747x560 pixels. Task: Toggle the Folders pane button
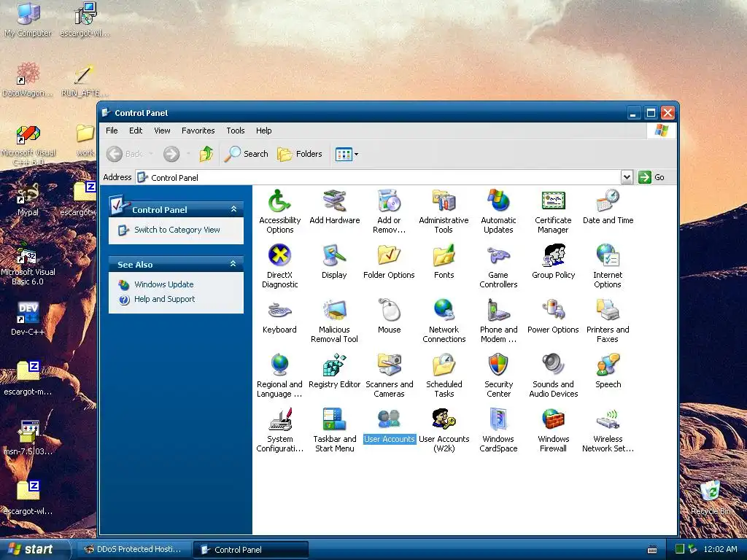[300, 154]
